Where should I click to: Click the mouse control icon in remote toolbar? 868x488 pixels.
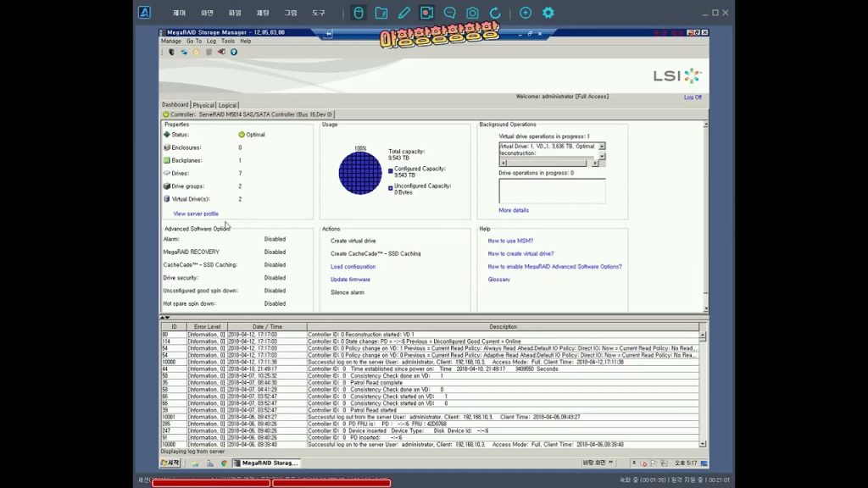click(359, 13)
